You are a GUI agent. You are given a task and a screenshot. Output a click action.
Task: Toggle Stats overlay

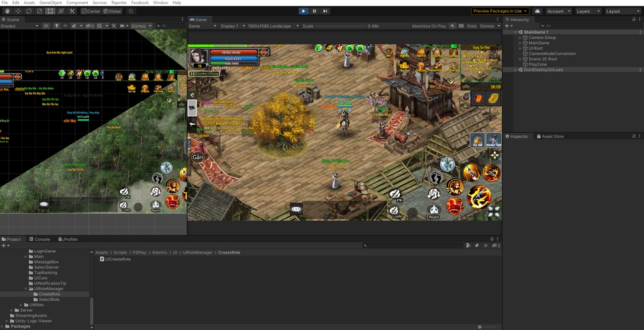472,26
